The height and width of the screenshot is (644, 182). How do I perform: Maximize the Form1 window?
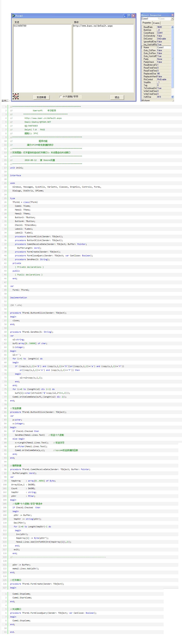coord(129,16)
